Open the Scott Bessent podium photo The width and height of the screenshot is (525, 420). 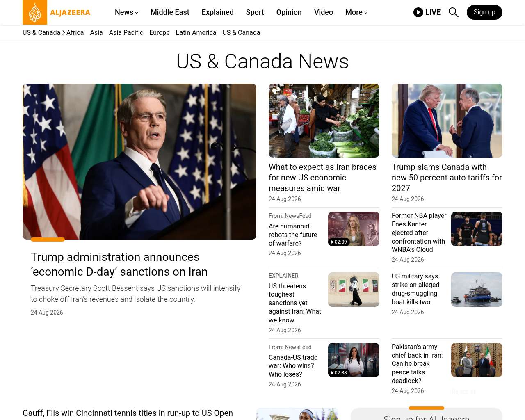139,162
